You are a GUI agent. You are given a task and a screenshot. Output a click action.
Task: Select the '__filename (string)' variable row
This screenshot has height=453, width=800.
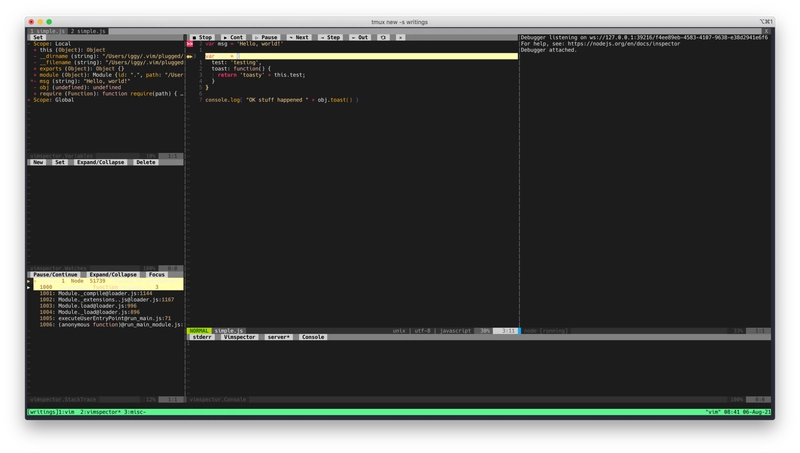point(108,63)
